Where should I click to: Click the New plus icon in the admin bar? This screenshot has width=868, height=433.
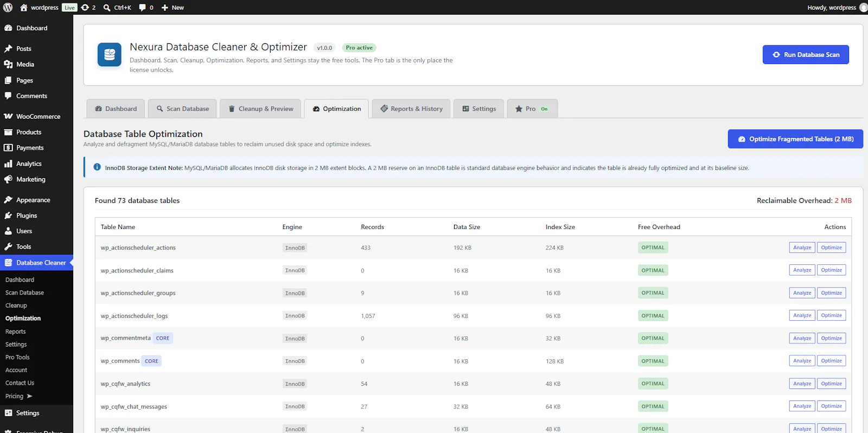click(165, 8)
